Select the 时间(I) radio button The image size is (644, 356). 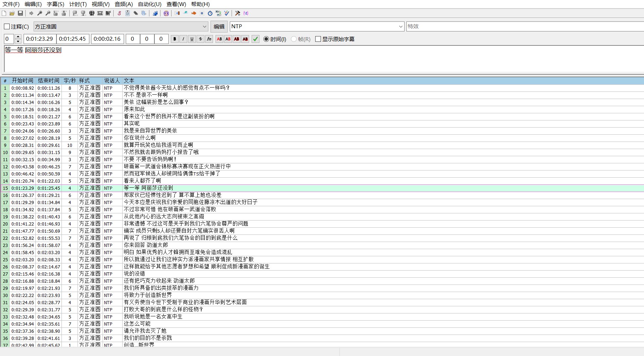[266, 39]
